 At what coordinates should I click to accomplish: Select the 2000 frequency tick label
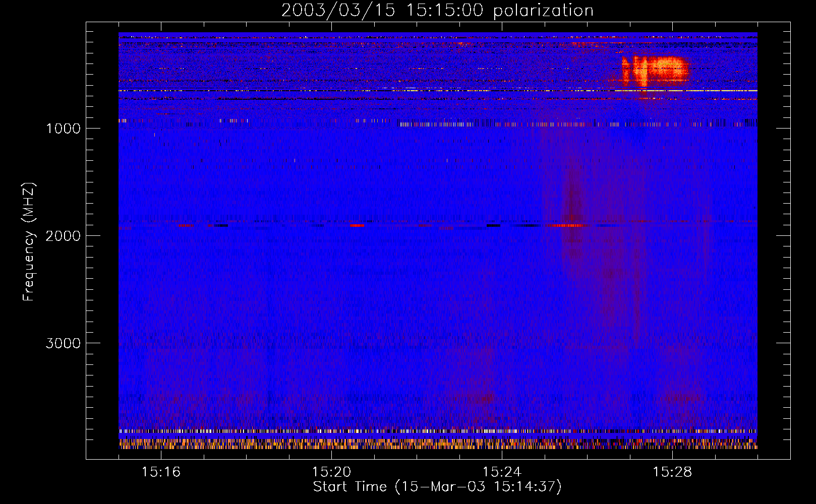(x=63, y=236)
